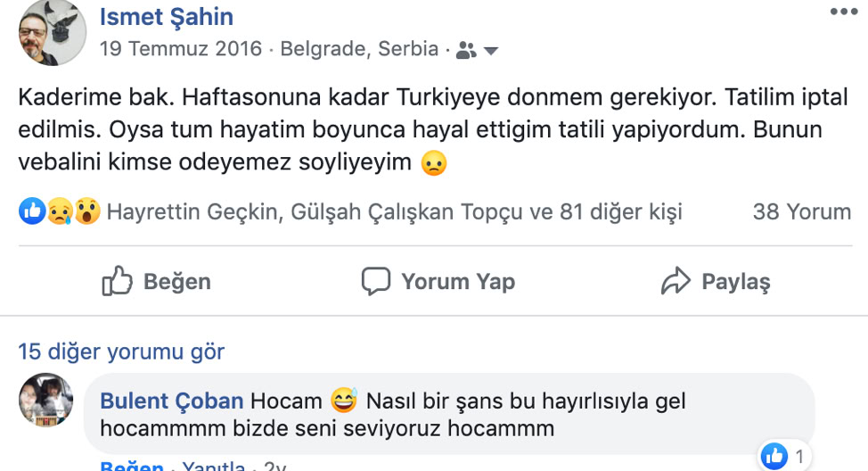Open the audience selector dropdown arrow
This screenshot has width=868, height=471.
click(491, 51)
